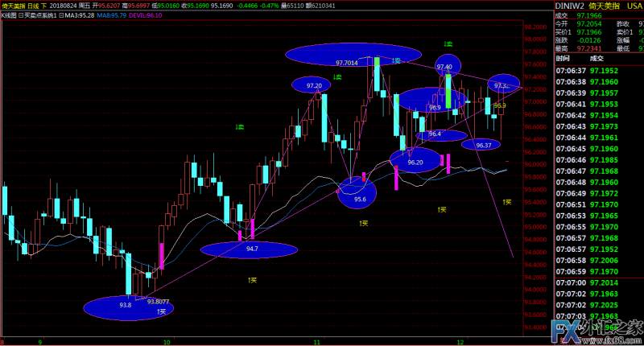This screenshot has width=644, height=346.
Task: Click the blue ellipse labeled 96.20
Action: click(x=416, y=160)
